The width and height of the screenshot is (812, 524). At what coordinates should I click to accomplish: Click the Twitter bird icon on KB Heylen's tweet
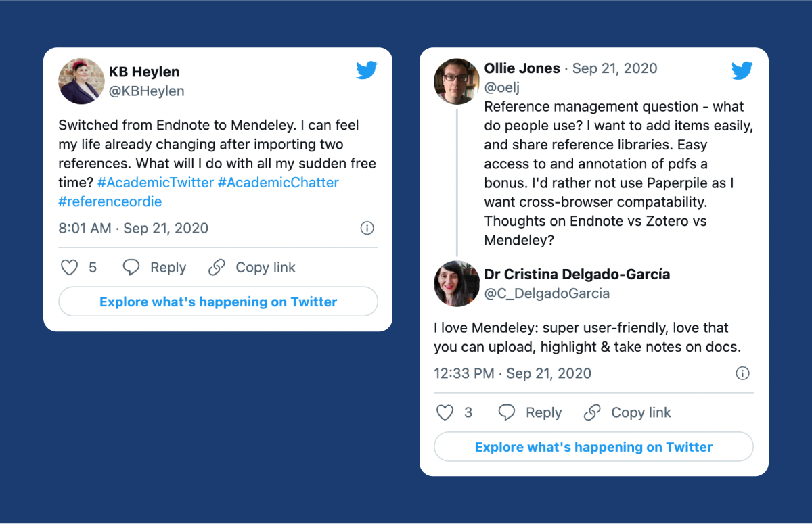366,70
